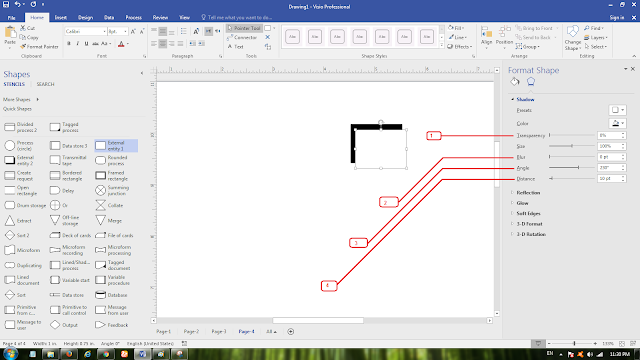Adjust the shadow Angle slider
This screenshot has width=640, height=360.
[571, 167]
